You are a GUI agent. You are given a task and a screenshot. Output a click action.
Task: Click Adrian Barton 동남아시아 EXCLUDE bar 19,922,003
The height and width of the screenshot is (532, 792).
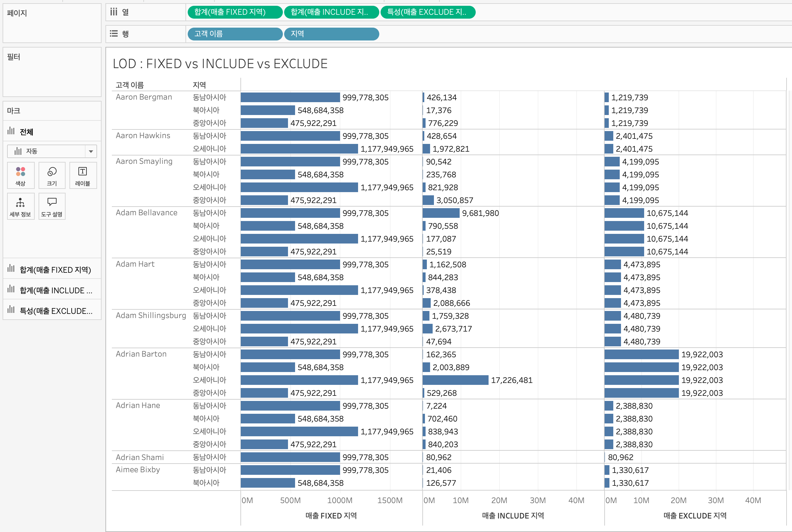642,354
